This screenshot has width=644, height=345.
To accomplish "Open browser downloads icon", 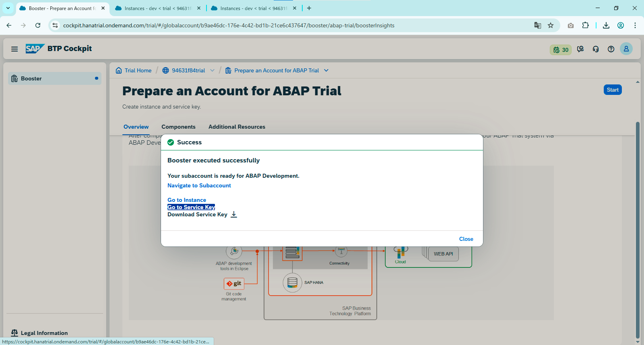I will [x=606, y=25].
